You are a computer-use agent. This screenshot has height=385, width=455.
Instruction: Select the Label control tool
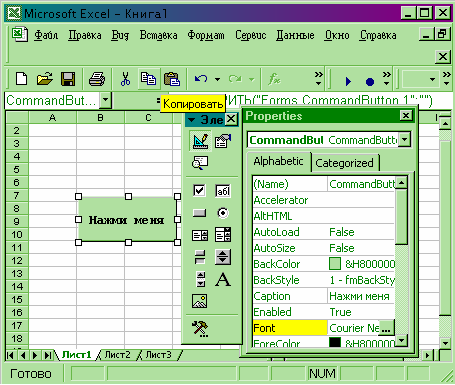click(223, 279)
